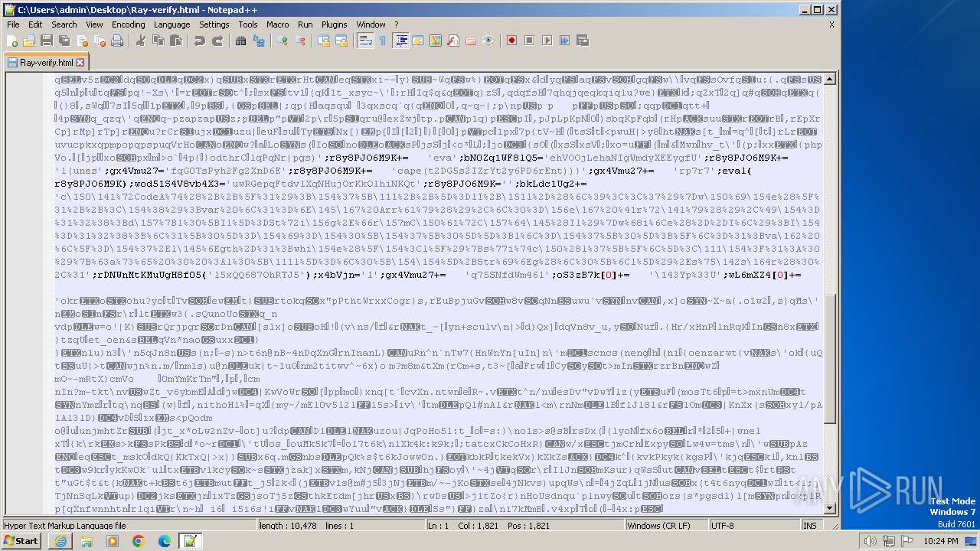
Task: Start macro recording
Action: (x=512, y=41)
